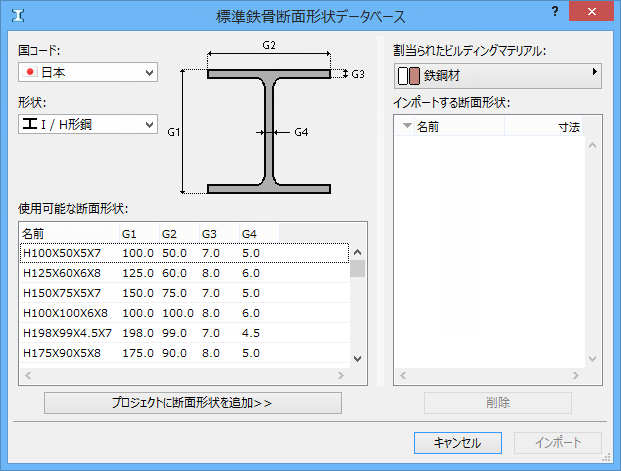
Task: Select profile row H100X100X6X8
Action: [x=185, y=313]
